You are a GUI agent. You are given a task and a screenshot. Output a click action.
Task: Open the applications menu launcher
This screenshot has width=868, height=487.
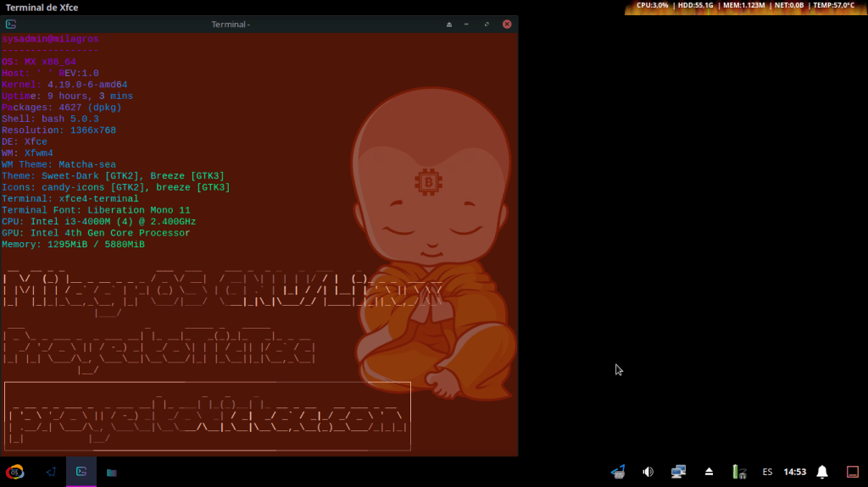pos(14,472)
